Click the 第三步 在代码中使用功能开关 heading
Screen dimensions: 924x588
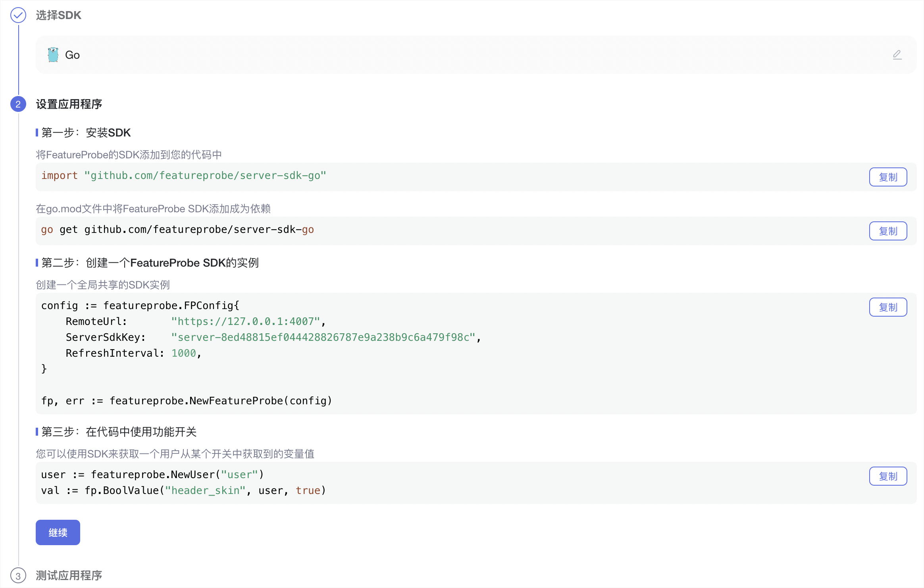(119, 432)
